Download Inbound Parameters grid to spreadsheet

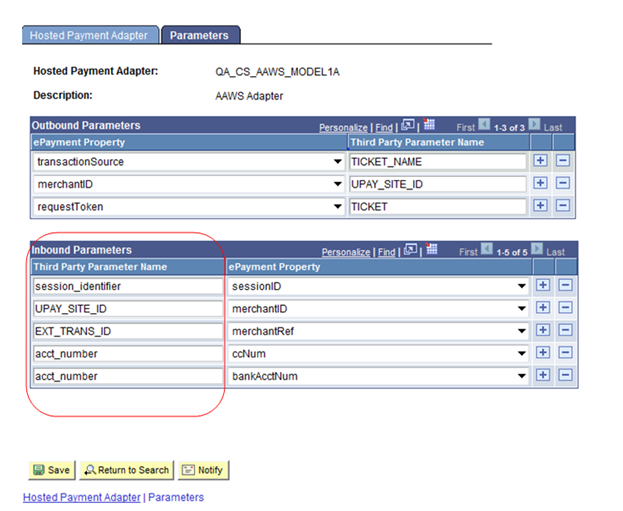pyautogui.click(x=431, y=249)
